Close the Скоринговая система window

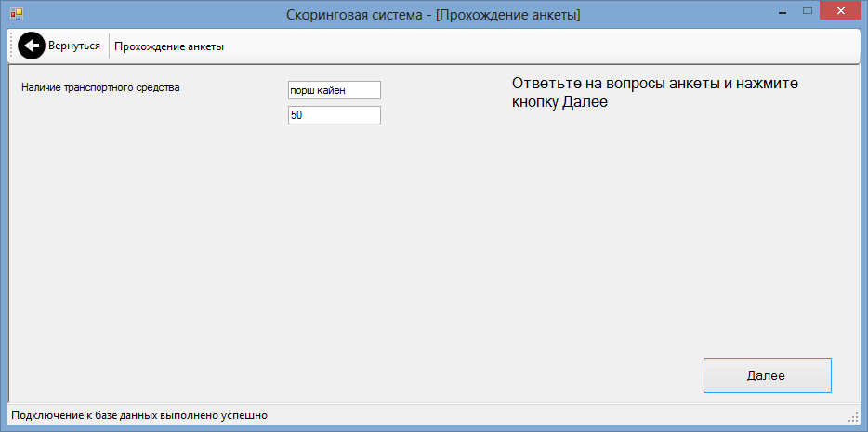point(840,11)
